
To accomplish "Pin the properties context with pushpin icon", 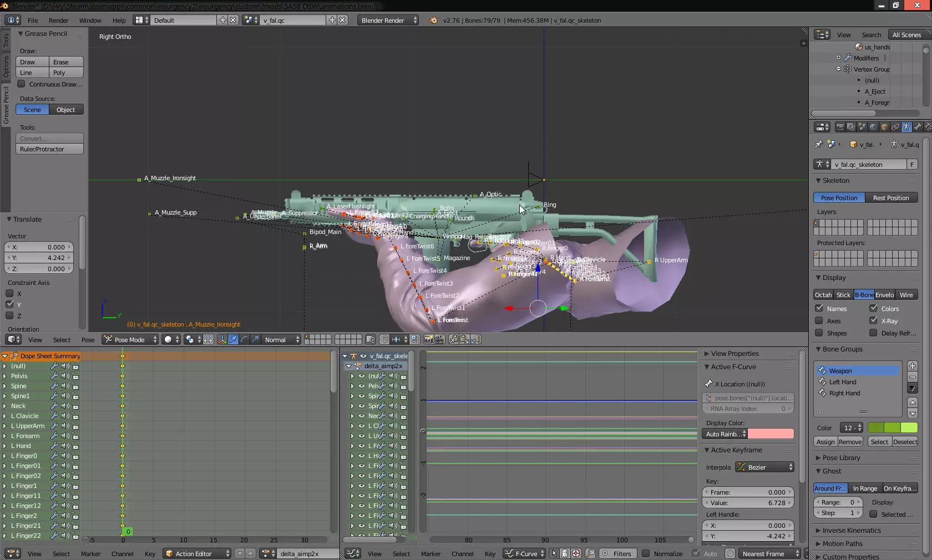I will (x=818, y=144).
